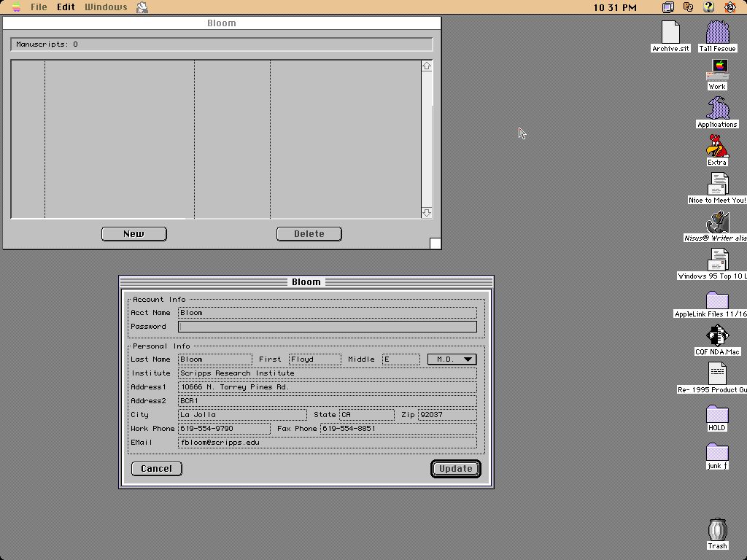747x560 pixels.
Task: Open the M.D. title dropdown
Action: click(452, 359)
